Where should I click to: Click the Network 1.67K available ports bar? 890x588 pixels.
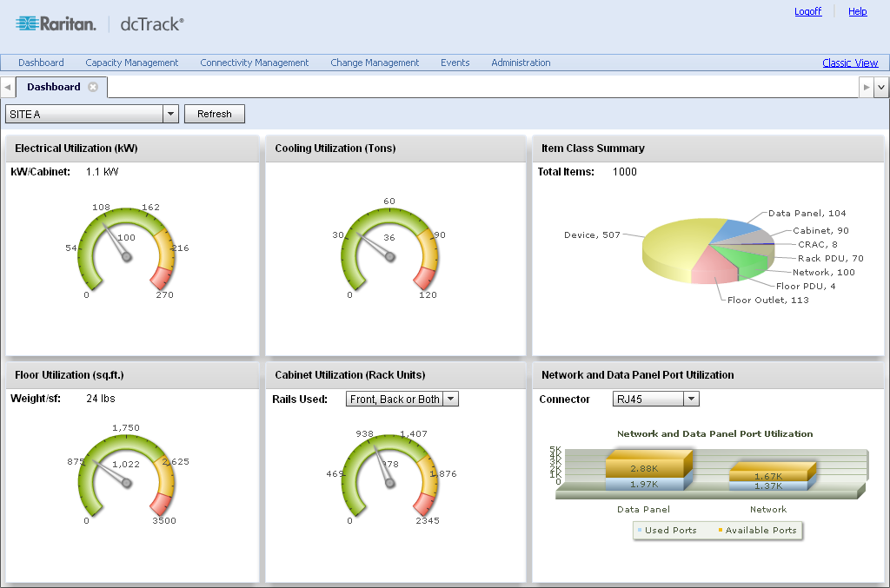[x=768, y=475]
